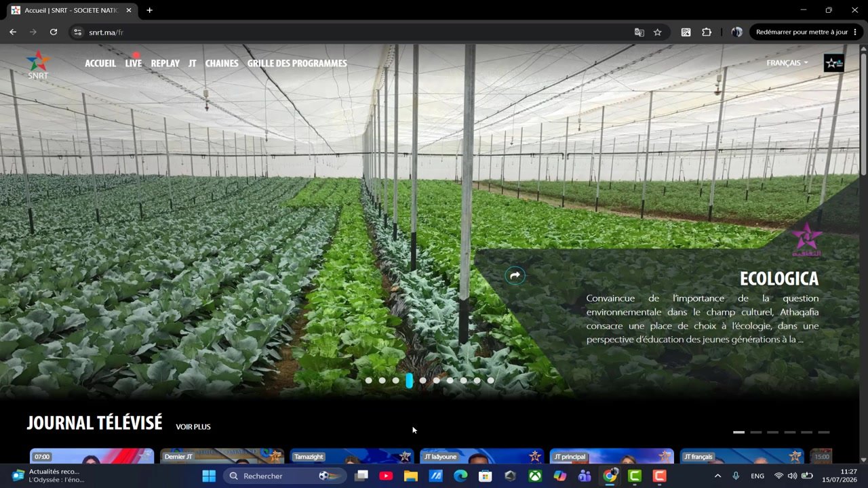Open Microsoft Store from the taskbar

click(485, 476)
